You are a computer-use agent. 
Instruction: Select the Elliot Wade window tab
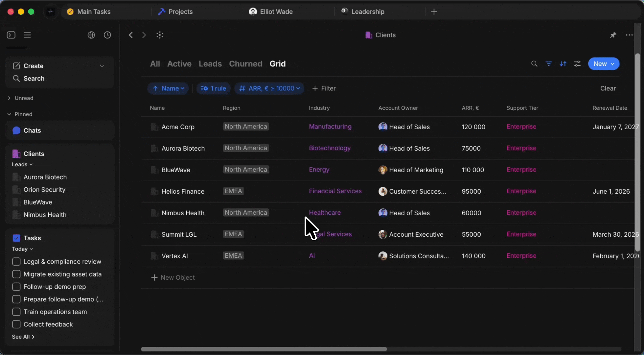tap(271, 12)
